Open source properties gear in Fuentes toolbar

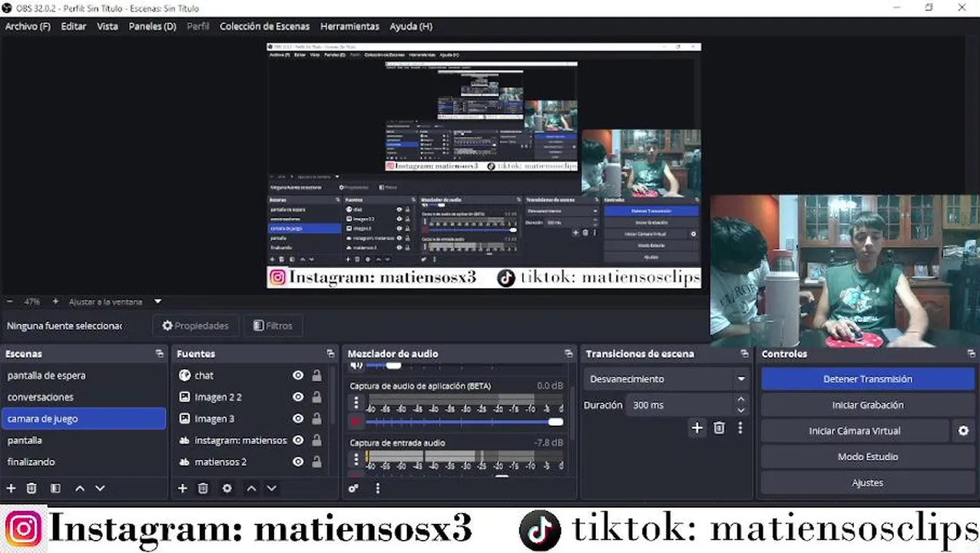click(x=227, y=488)
